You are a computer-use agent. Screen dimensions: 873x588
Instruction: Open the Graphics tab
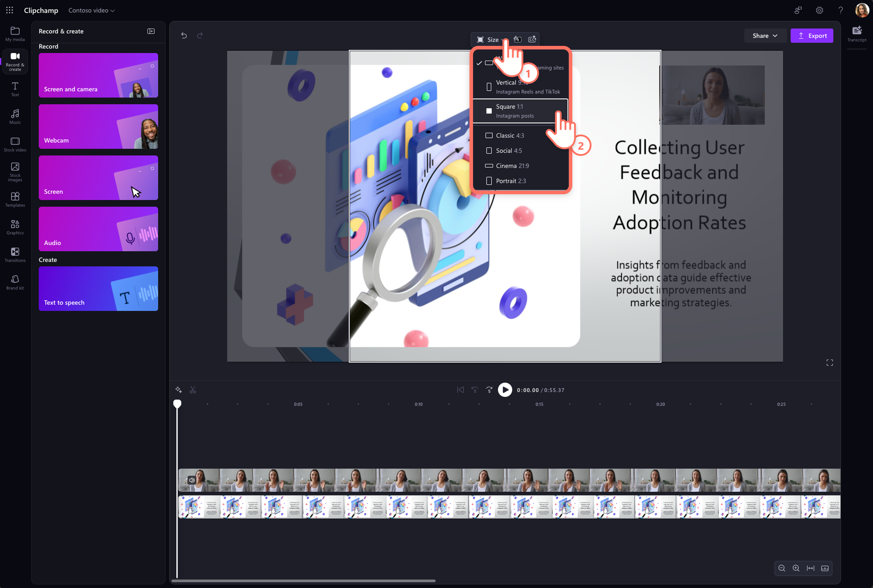[x=15, y=227]
